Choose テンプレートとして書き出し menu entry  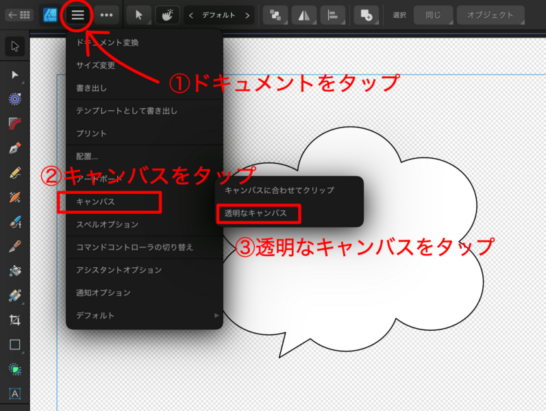(x=144, y=111)
